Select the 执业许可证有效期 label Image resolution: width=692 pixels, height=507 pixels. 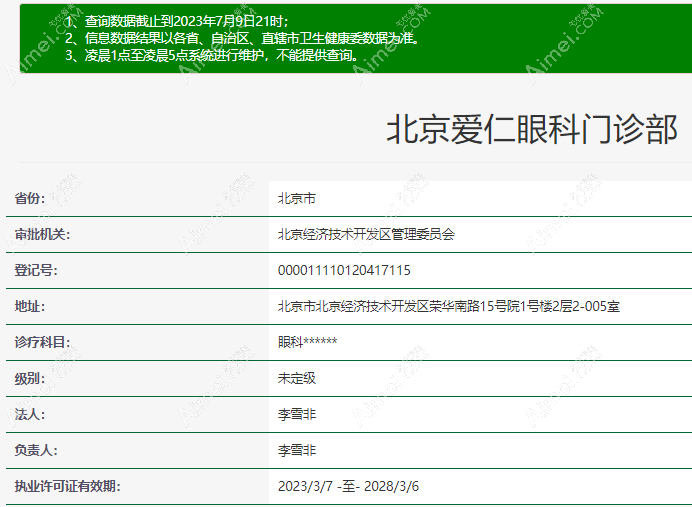point(68,486)
